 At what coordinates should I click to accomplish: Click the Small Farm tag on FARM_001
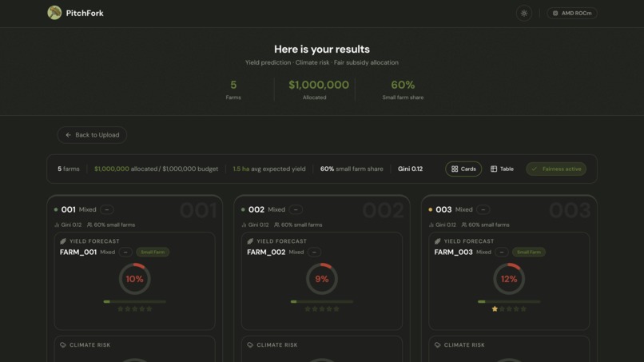coord(153,252)
